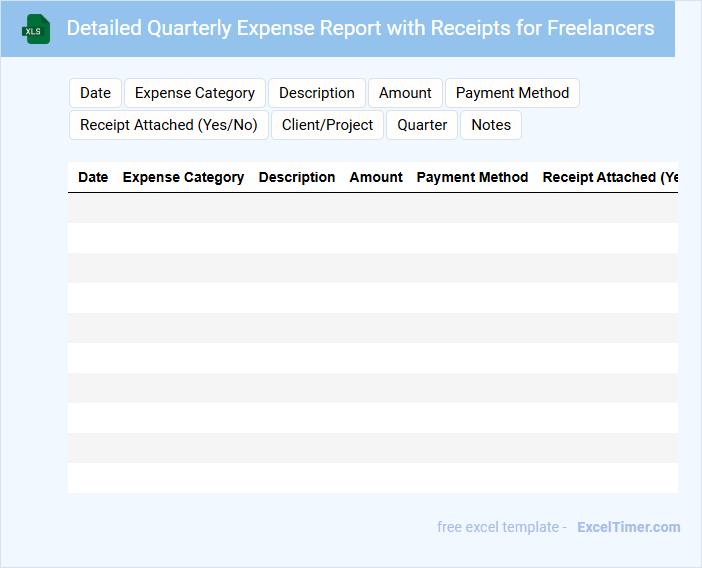Image resolution: width=702 pixels, height=568 pixels.
Task: Select the Payment Method tag
Action: click(x=512, y=93)
